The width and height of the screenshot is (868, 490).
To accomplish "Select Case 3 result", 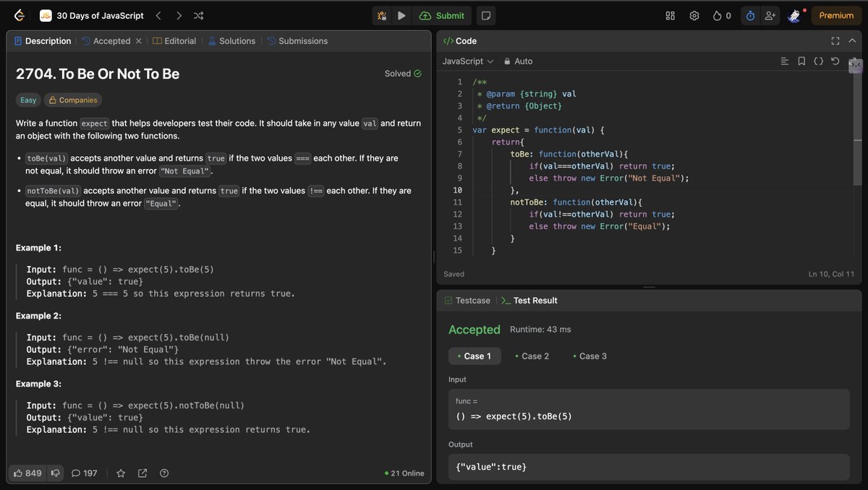I will (590, 356).
